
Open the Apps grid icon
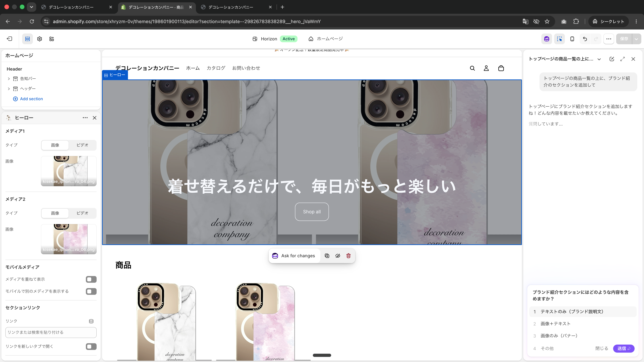point(51,39)
